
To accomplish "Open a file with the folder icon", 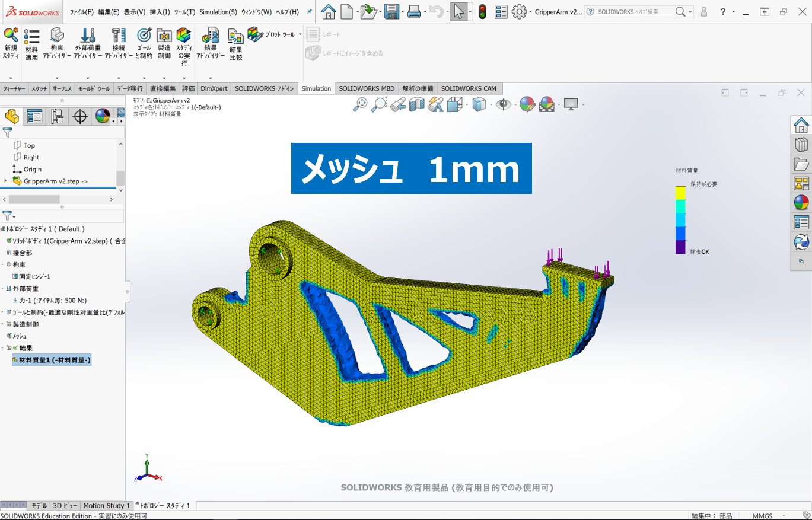I will (368, 11).
